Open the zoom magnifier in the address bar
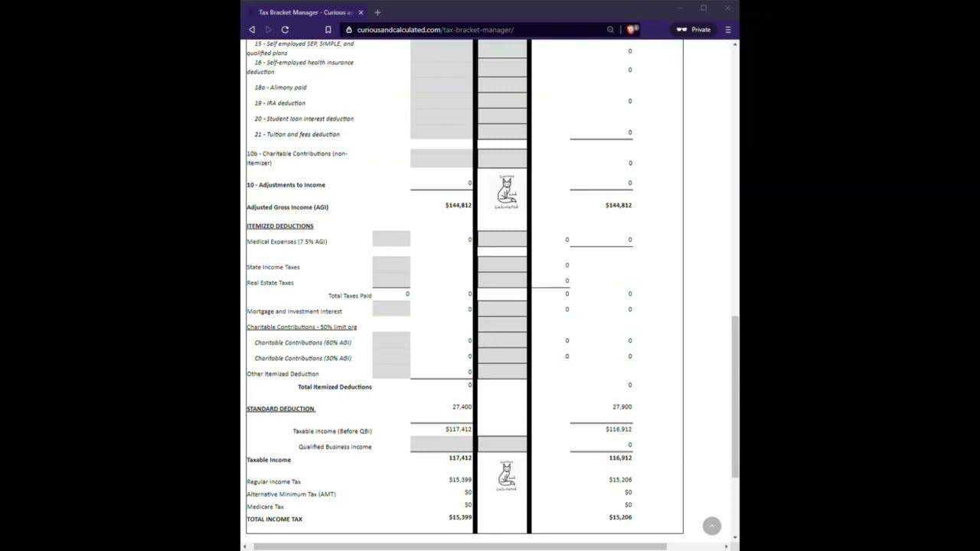The image size is (980, 551). (610, 30)
